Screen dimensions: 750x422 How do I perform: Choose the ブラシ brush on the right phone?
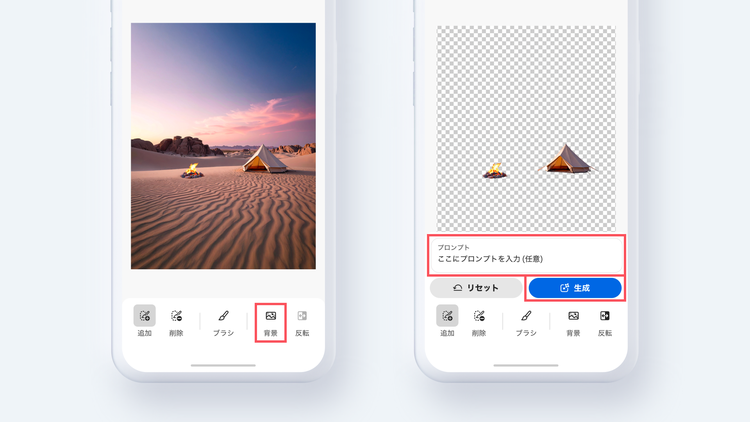pyautogui.click(x=526, y=321)
